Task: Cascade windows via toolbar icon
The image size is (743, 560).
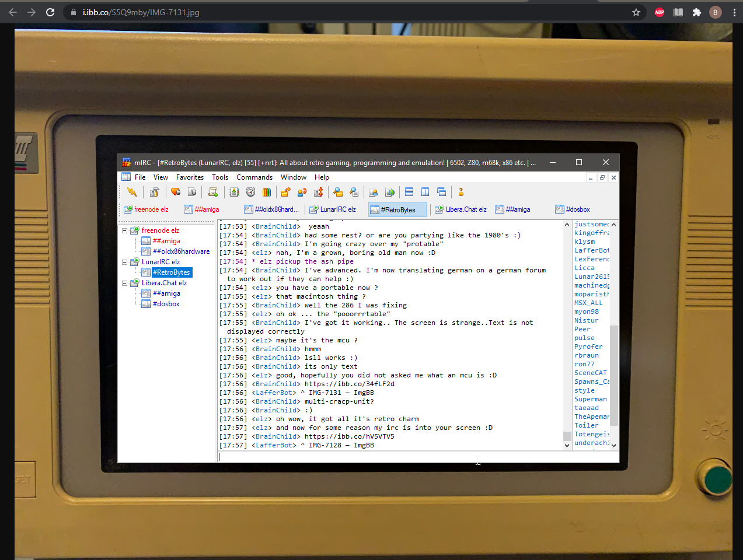Action: pyautogui.click(x=442, y=192)
